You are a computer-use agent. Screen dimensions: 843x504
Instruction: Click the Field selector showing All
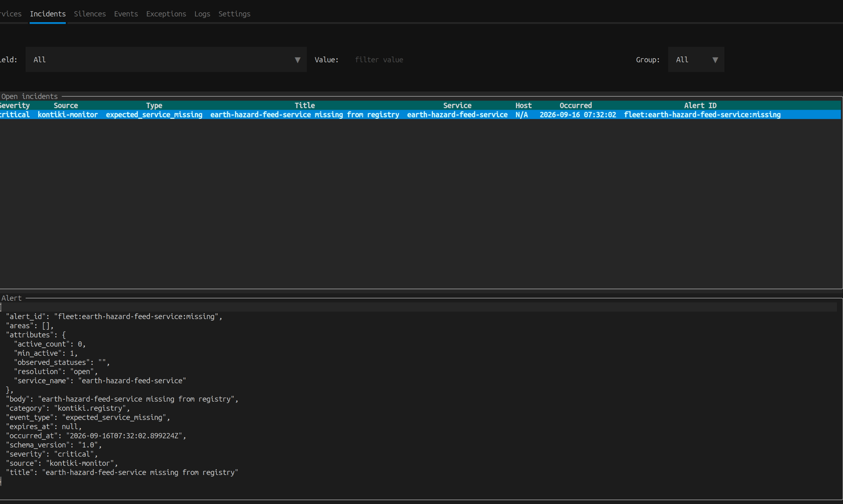pyautogui.click(x=166, y=60)
